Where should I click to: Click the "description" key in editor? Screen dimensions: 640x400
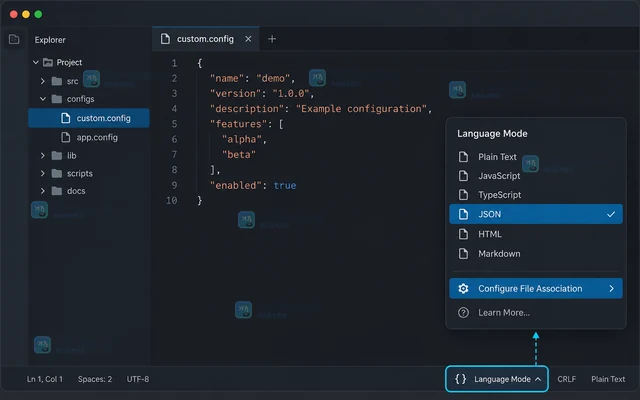click(247, 109)
